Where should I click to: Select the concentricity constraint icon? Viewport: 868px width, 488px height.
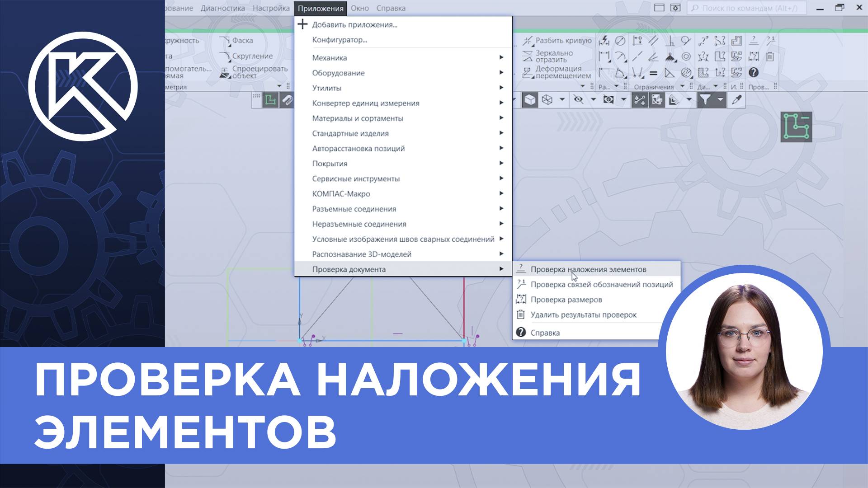point(686,56)
